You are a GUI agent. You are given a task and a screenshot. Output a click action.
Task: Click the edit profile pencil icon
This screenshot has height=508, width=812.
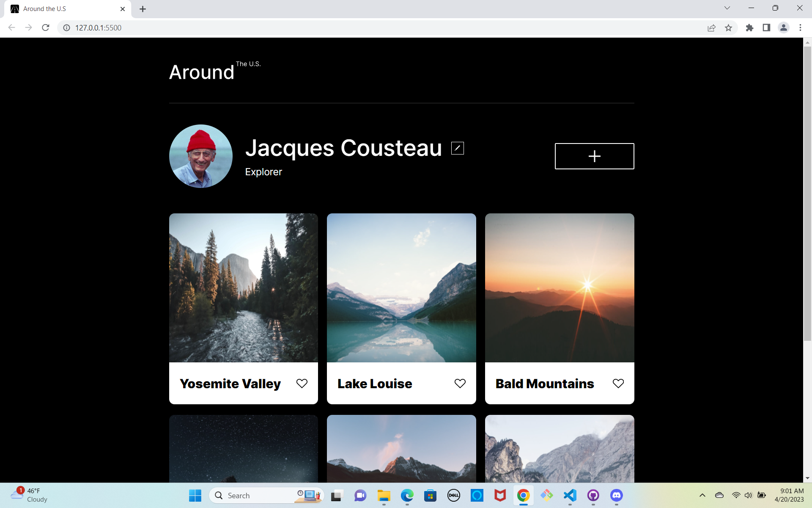[457, 148]
